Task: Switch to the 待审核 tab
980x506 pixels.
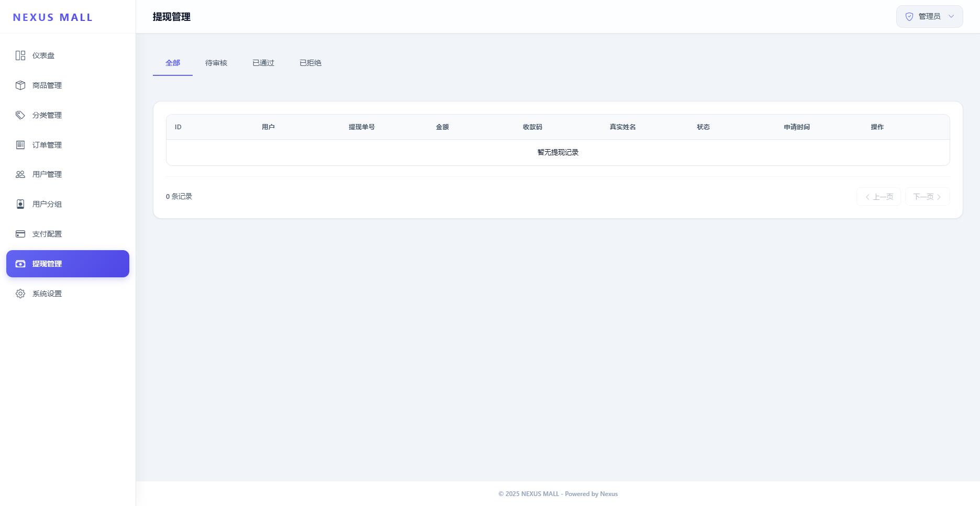Action: click(216, 63)
